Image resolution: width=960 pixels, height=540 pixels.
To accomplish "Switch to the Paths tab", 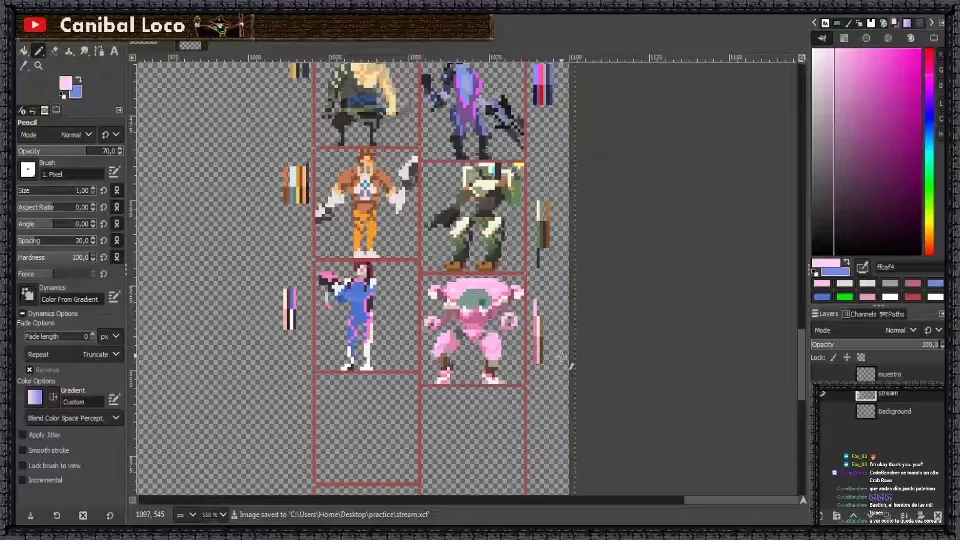I will tap(892, 314).
